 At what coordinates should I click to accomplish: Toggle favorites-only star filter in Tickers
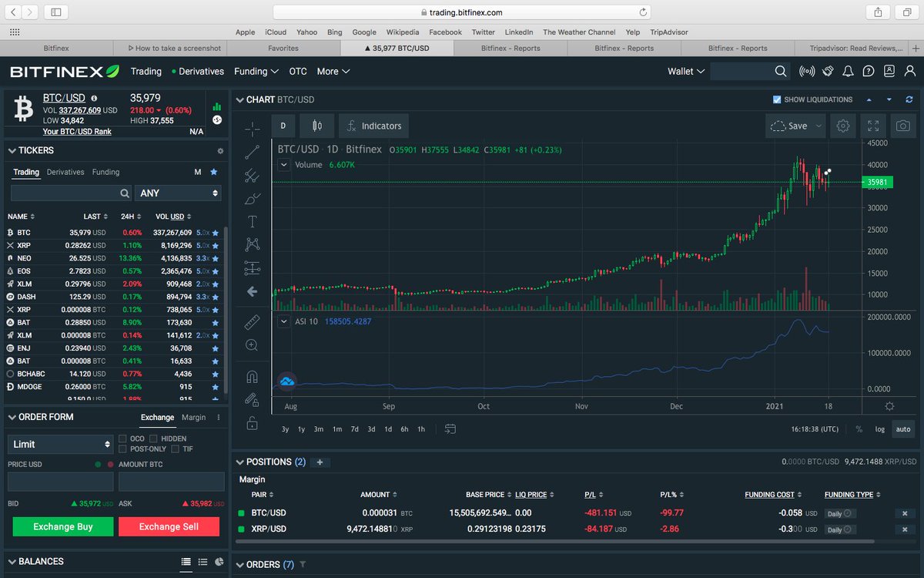tap(214, 172)
